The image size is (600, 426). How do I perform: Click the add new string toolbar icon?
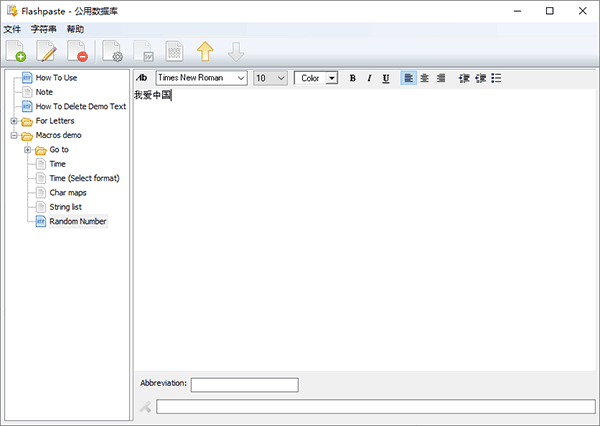pos(16,51)
